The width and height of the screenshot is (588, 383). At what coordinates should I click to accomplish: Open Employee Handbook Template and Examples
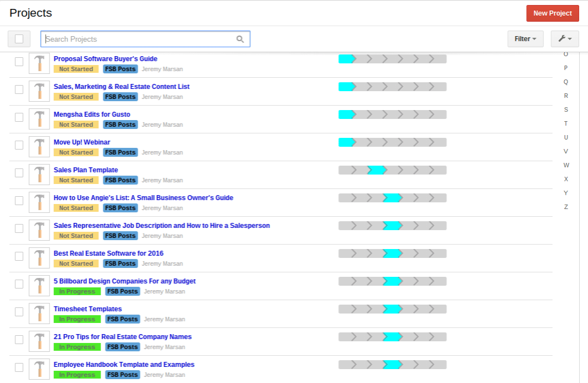tap(124, 364)
